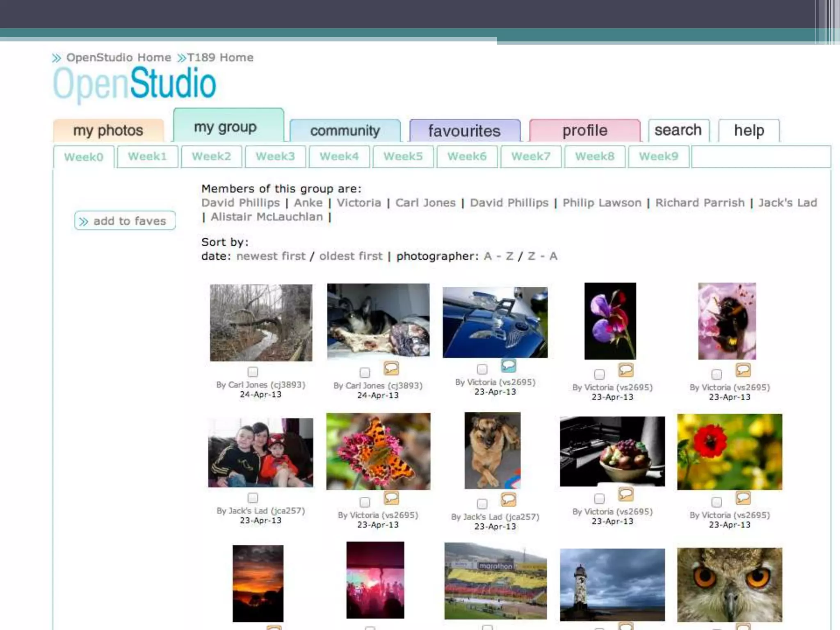Switch to the community tab
Image resolution: width=840 pixels, height=630 pixels.
point(345,131)
